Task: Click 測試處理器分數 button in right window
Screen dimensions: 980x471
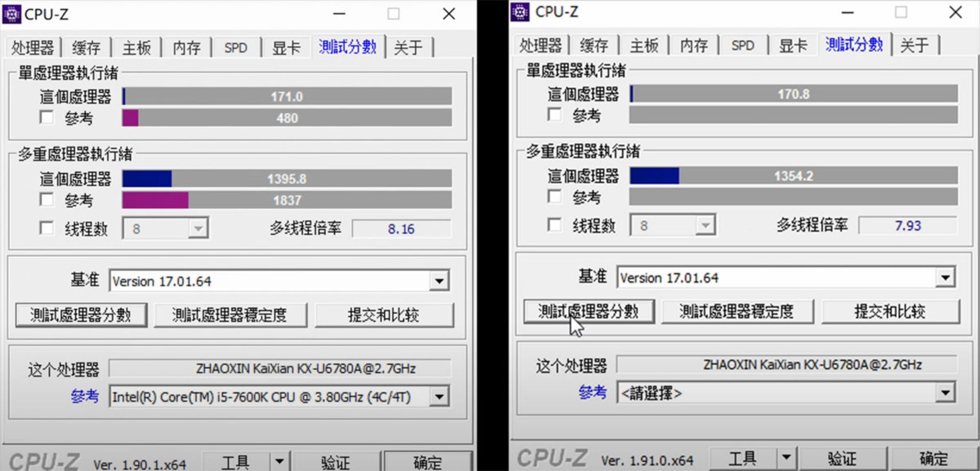Action: pyautogui.click(x=589, y=311)
